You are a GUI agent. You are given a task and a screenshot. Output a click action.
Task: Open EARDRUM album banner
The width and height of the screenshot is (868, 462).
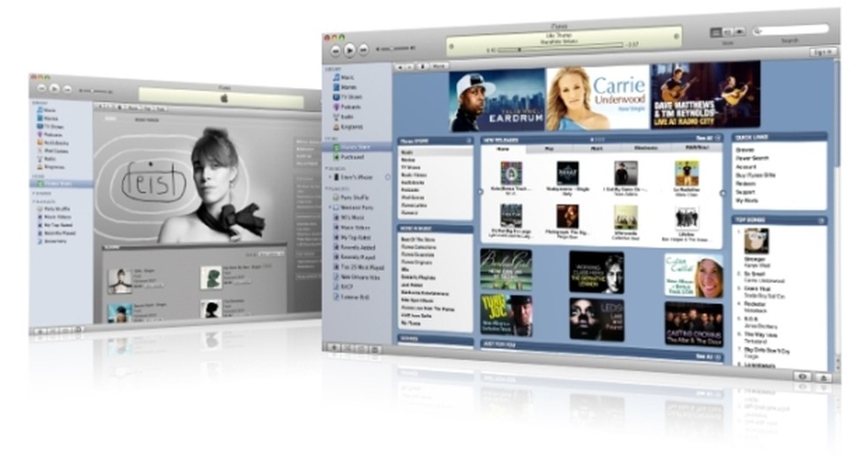[498, 101]
